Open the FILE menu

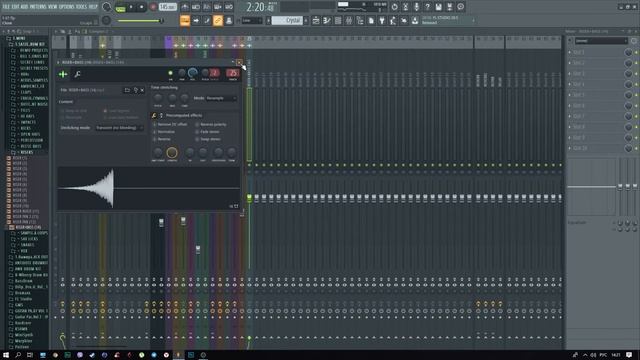(6, 7)
